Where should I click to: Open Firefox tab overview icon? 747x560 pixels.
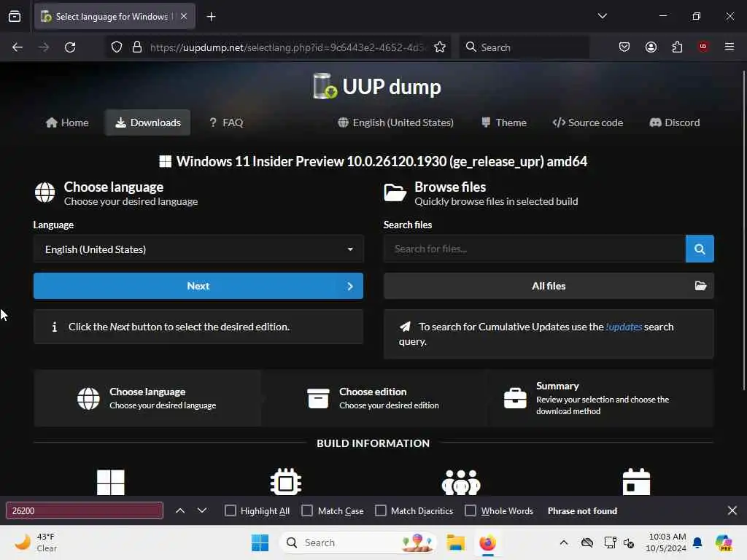coord(15,17)
